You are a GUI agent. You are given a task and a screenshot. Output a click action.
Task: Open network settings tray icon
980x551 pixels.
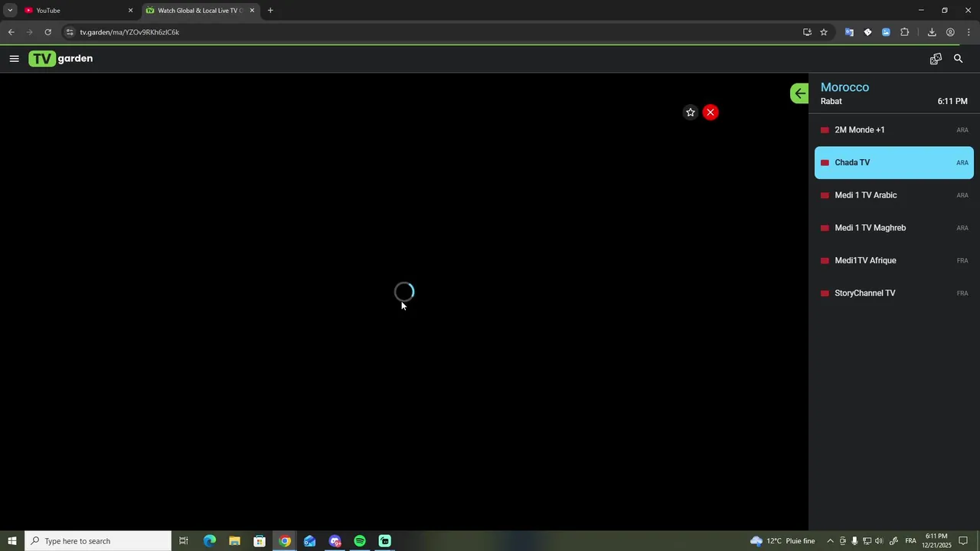(867, 541)
